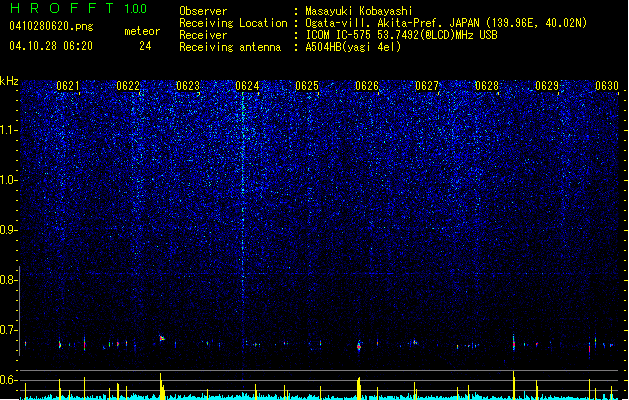Click the kHz axis unit label

pyautogui.click(x=9, y=81)
